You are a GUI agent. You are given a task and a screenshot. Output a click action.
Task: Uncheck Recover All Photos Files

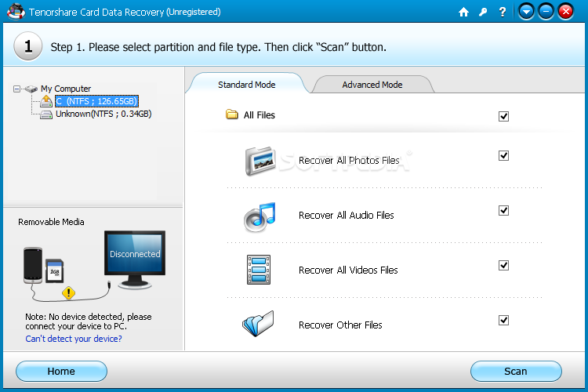click(x=503, y=155)
